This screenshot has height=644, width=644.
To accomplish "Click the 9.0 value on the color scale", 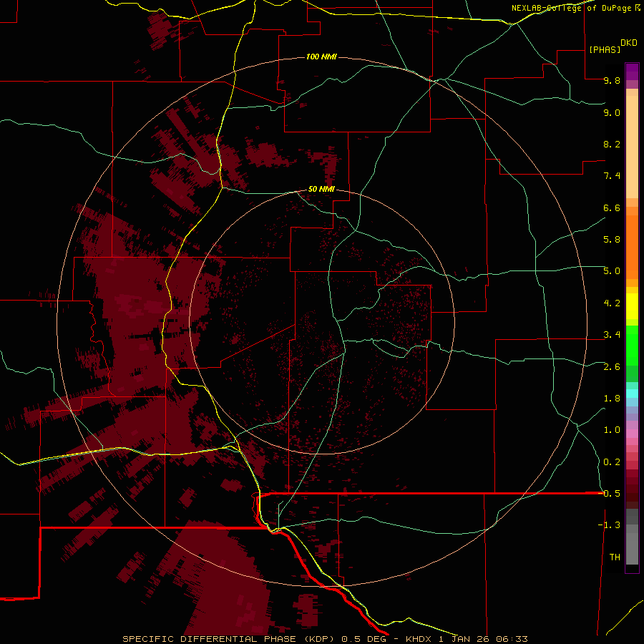I will tap(612, 112).
